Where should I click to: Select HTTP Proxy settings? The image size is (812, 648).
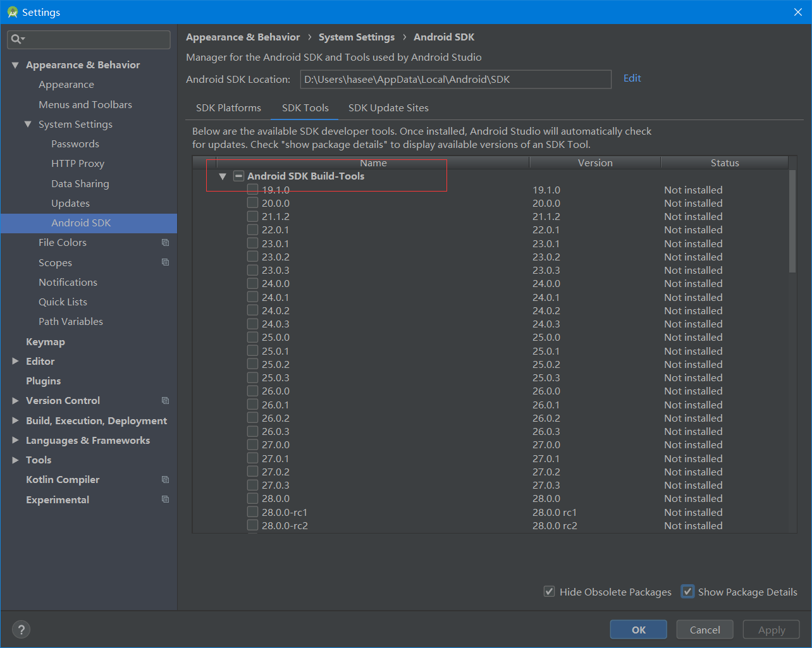78,164
